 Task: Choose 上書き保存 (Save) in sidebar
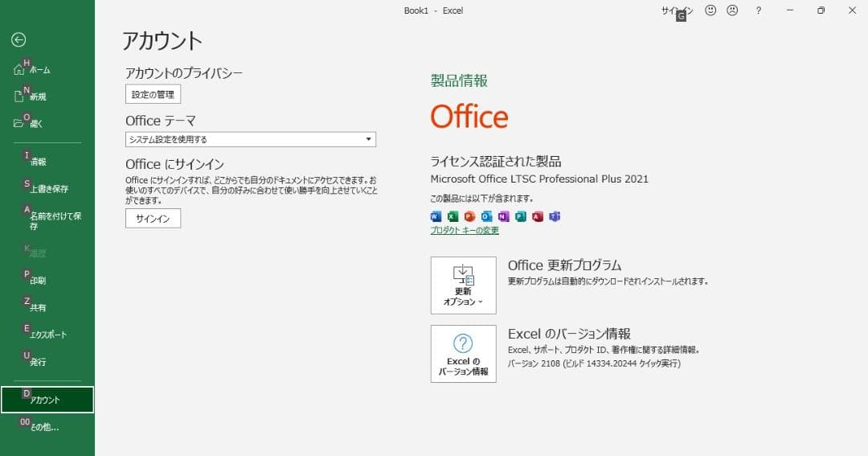coord(47,188)
